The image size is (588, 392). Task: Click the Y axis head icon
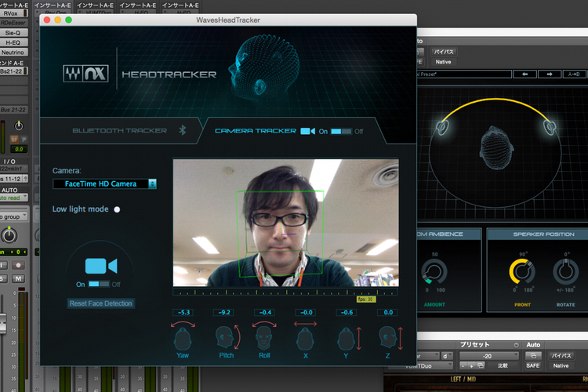click(349, 339)
